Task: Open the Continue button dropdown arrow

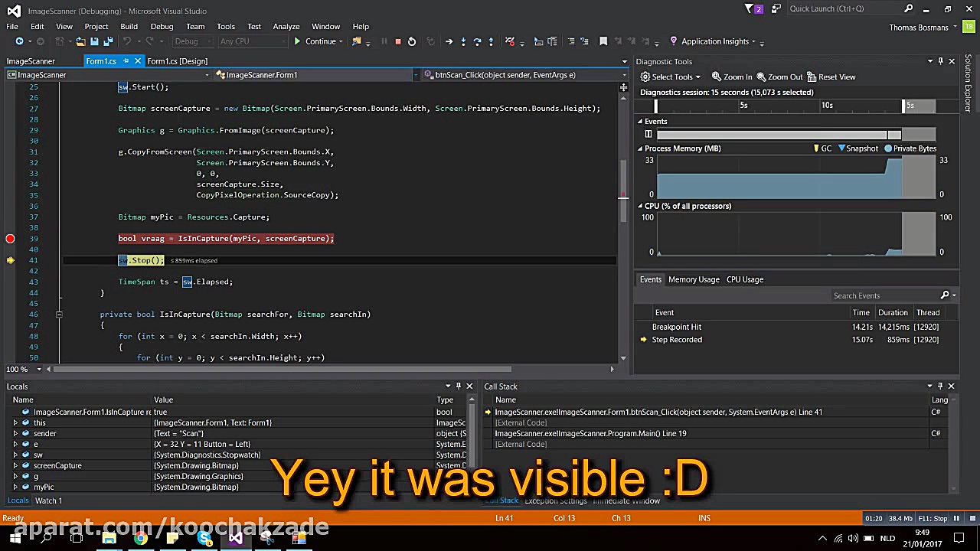Action: [x=341, y=41]
